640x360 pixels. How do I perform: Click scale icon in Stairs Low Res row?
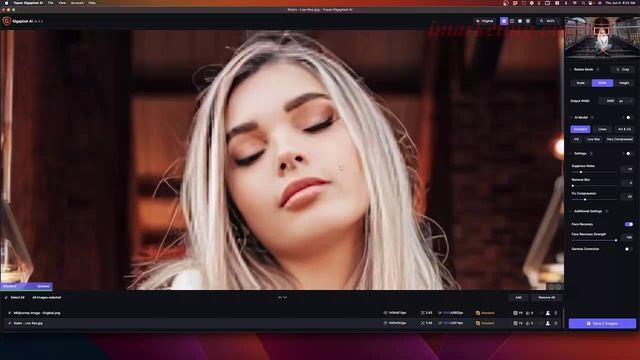click(422, 323)
